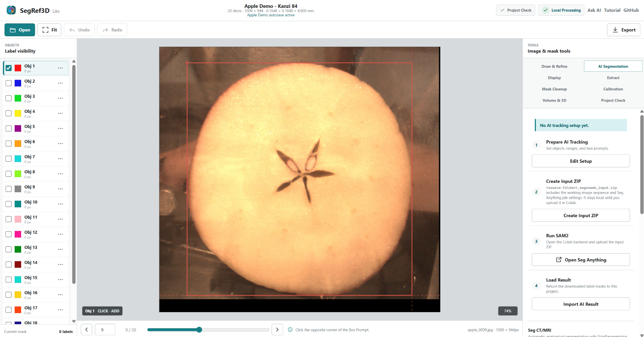Open the more options menu for Obj 1
This screenshot has height=337, width=644.
coord(60,68)
